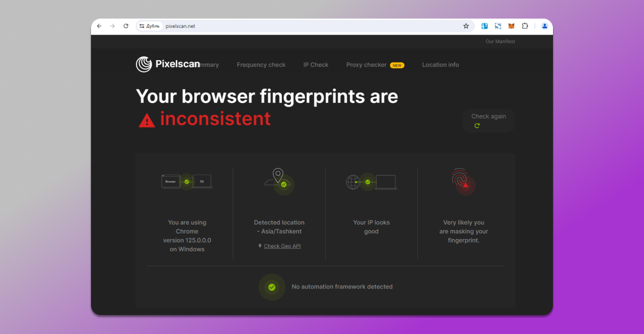Toggle the IP globe connection checkmark
644x334 pixels.
tap(368, 181)
